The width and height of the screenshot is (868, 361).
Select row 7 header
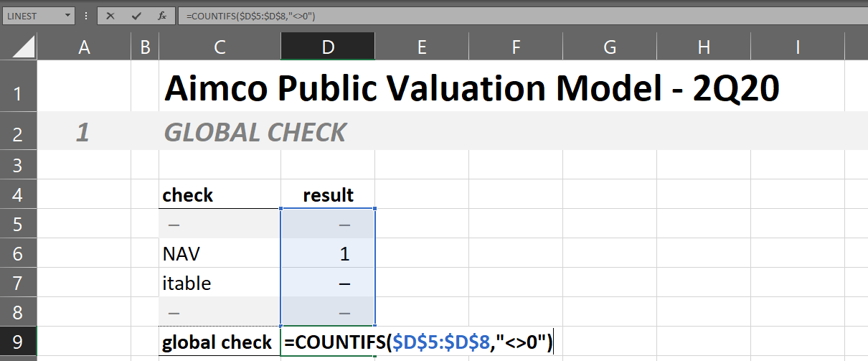click(18, 283)
